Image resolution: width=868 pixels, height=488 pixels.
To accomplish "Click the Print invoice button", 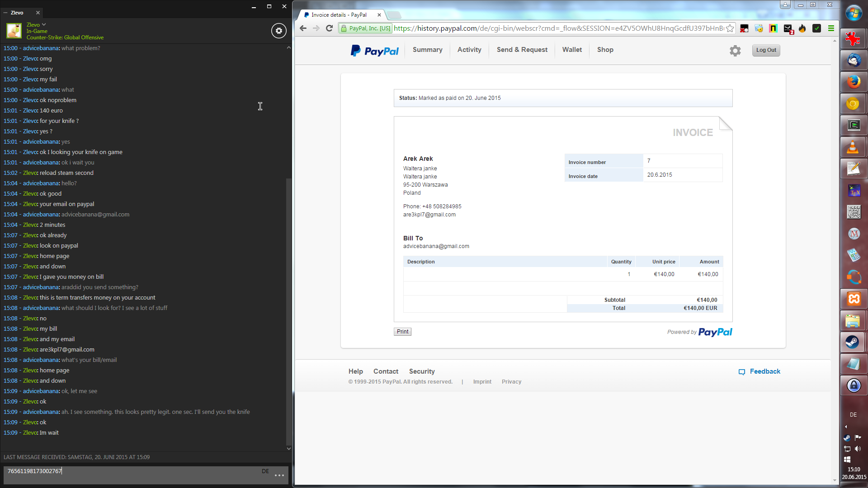I will click(x=402, y=332).
